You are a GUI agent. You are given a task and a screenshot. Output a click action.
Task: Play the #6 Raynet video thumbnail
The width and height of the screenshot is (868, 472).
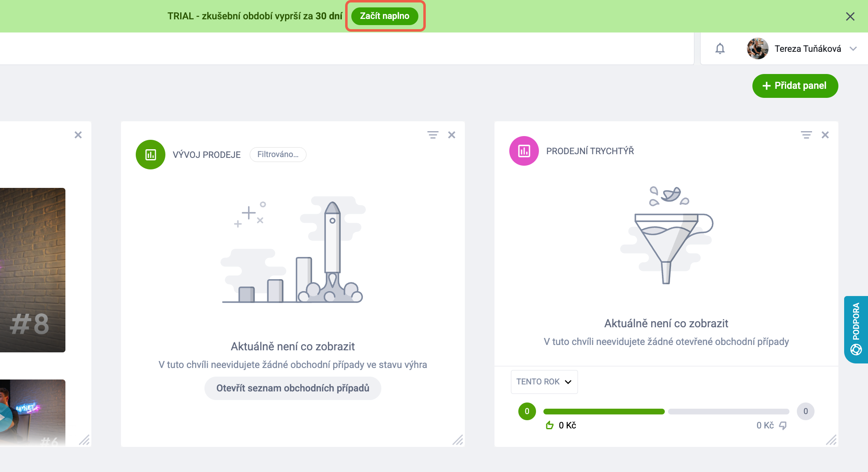coord(32,413)
